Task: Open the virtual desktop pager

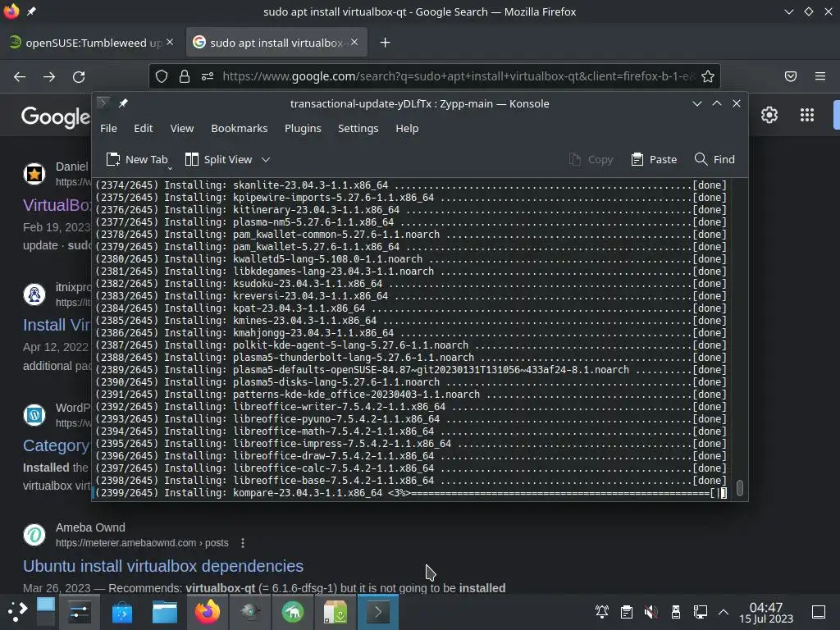Action: click(x=46, y=612)
